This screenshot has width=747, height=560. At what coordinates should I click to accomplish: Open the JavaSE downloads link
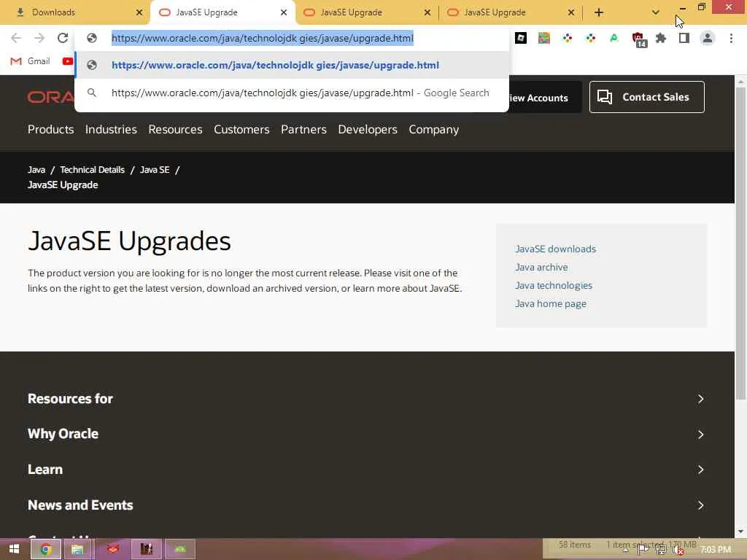pyautogui.click(x=555, y=249)
